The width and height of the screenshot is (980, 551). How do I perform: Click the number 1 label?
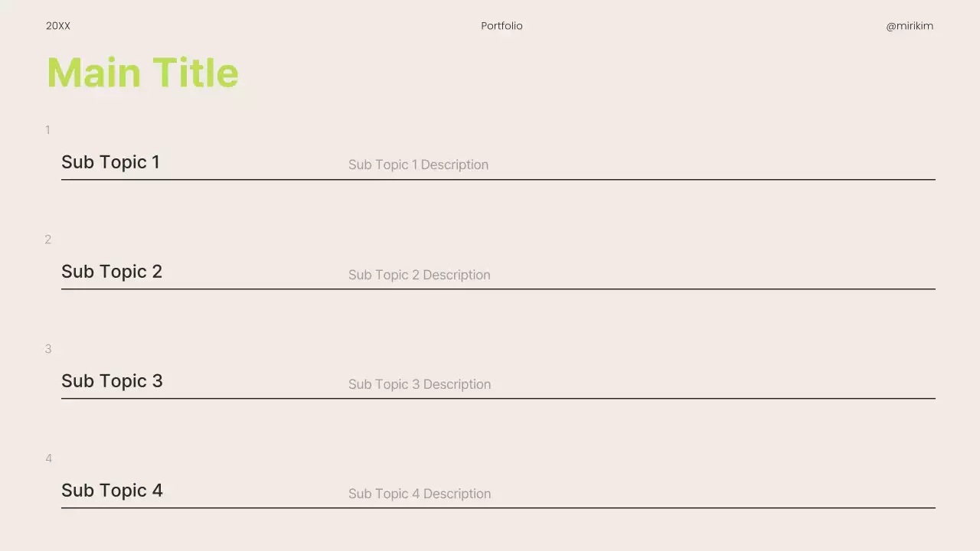pos(47,130)
